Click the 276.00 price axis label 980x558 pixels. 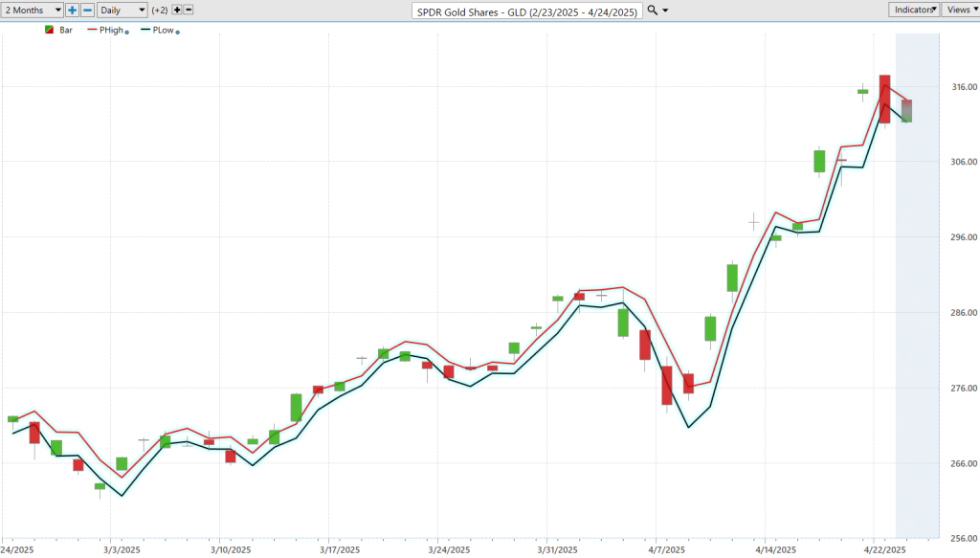[965, 388]
